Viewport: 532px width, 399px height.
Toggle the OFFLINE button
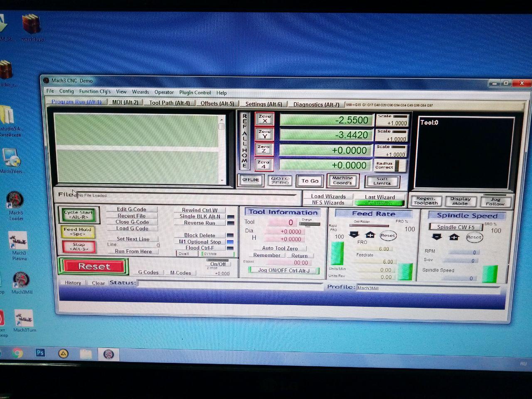point(251,180)
